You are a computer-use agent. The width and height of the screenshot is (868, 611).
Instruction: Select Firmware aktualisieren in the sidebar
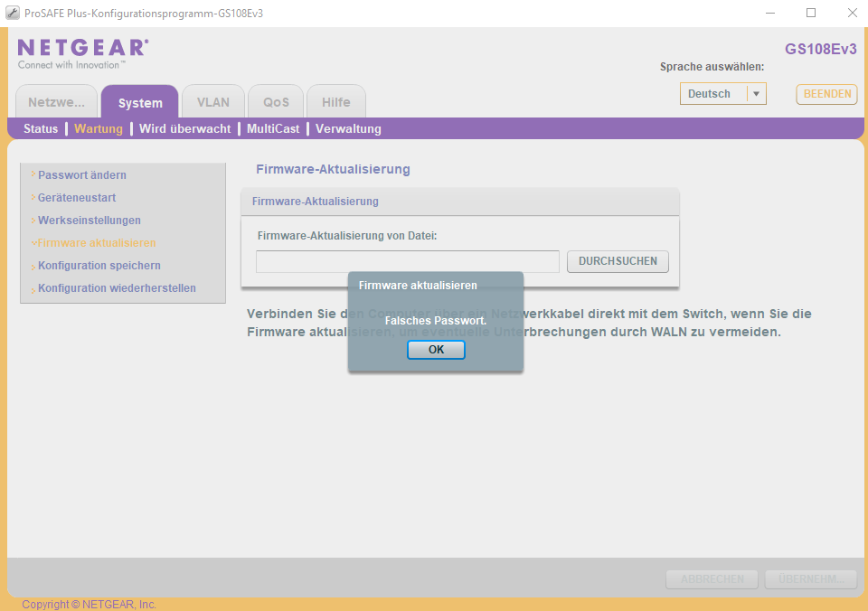[97, 243]
